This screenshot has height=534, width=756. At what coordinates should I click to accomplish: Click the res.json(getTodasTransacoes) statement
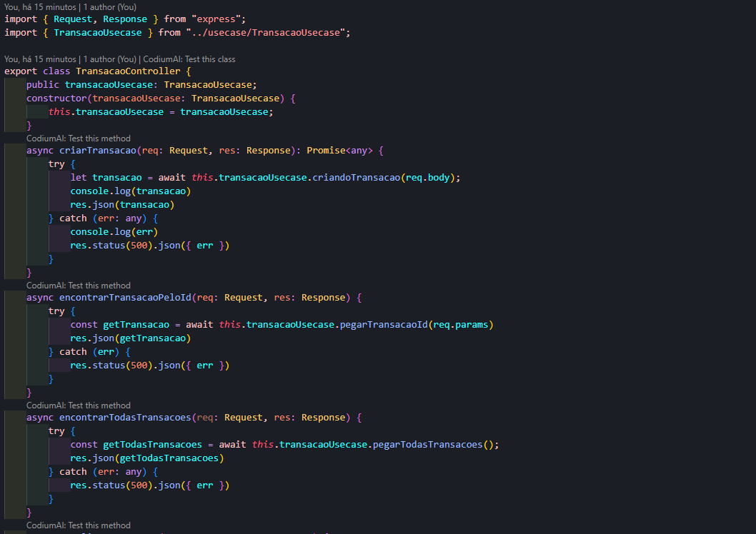click(x=147, y=458)
